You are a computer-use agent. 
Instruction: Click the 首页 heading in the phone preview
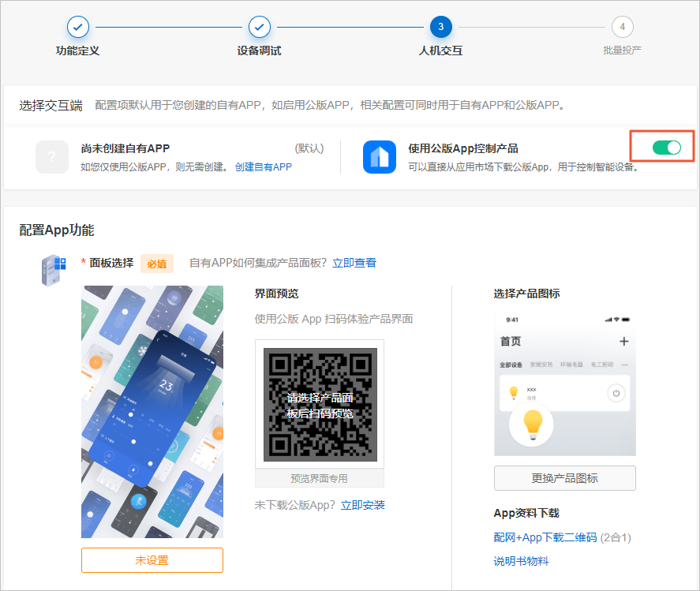coord(511,342)
